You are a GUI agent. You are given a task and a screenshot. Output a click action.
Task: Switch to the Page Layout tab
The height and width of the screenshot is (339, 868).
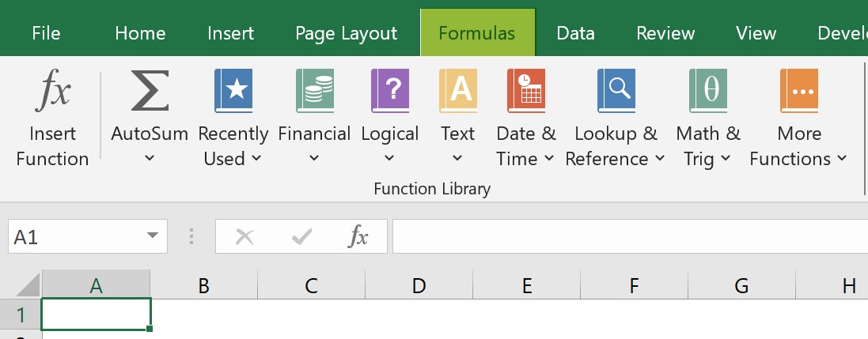click(x=346, y=33)
